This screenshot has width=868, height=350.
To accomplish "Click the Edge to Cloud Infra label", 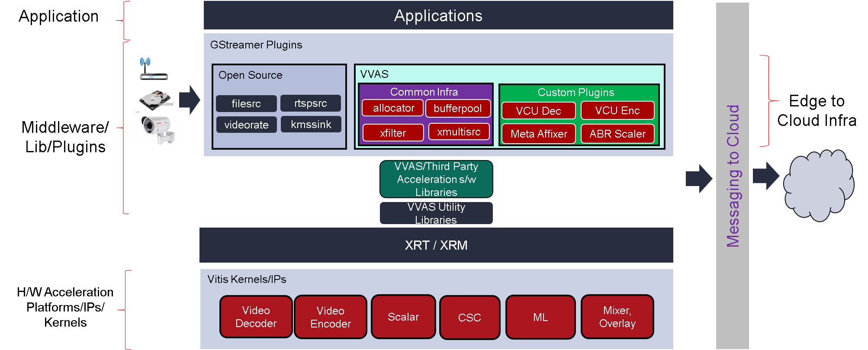I will (817, 111).
